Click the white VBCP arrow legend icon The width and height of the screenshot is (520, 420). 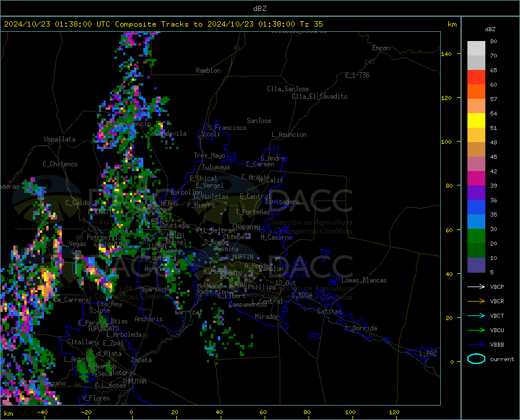click(476, 287)
